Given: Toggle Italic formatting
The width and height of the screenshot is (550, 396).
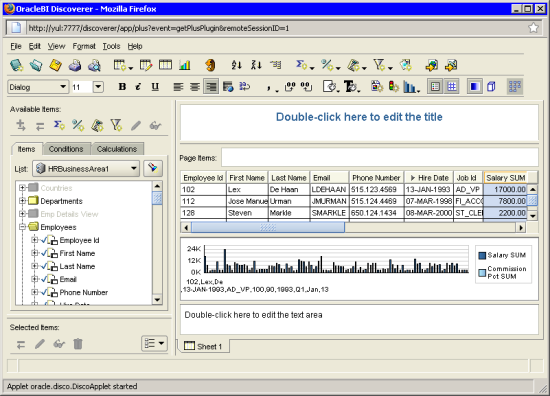Looking at the screenshot, I should tap(139, 87).
